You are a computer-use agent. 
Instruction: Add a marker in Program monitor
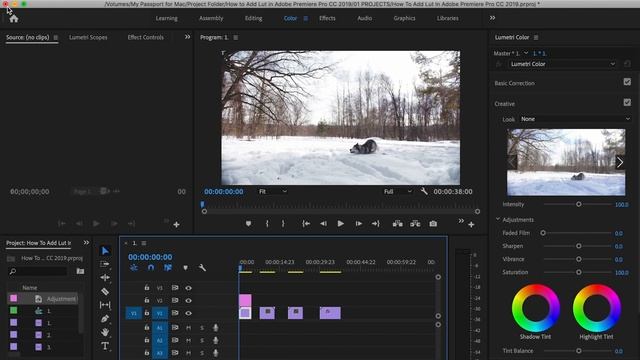click(248, 224)
